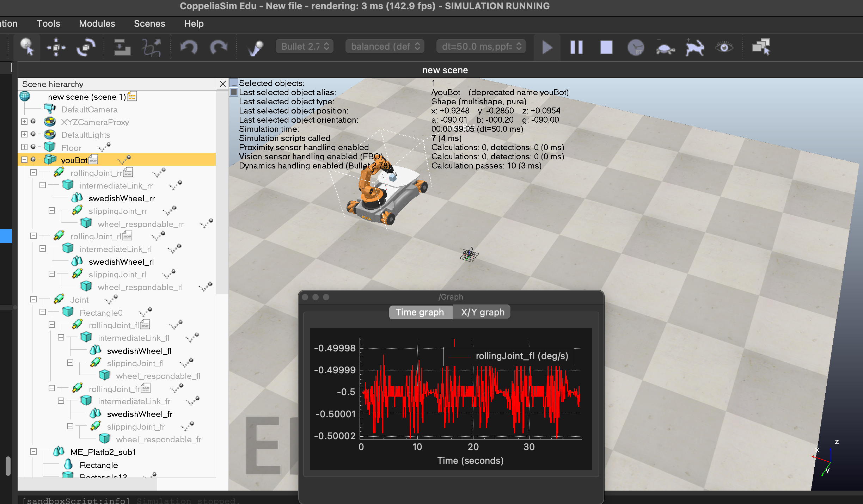Toggle the small checkbox beside Selected objects
Image resolution: width=863 pixels, height=504 pixels.
pyautogui.click(x=234, y=83)
